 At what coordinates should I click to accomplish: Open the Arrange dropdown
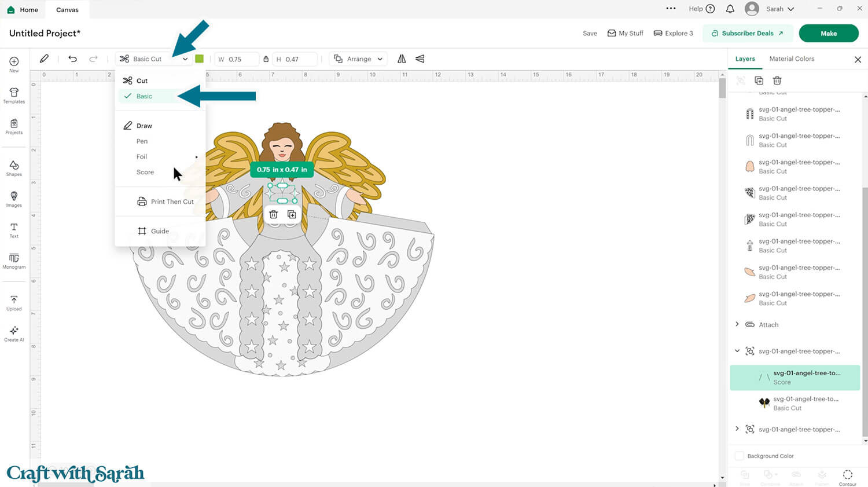[358, 58]
